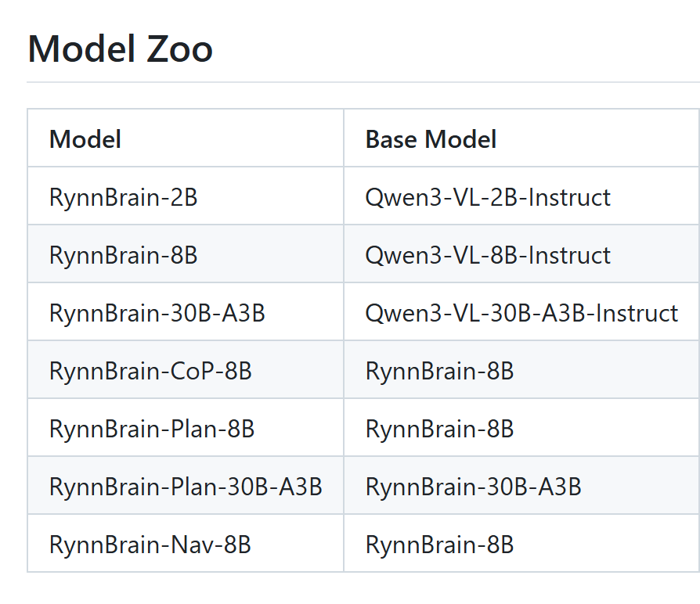Click the RynnBrain-CoP-8B model name
The width and height of the screenshot is (700, 604).
click(150, 371)
